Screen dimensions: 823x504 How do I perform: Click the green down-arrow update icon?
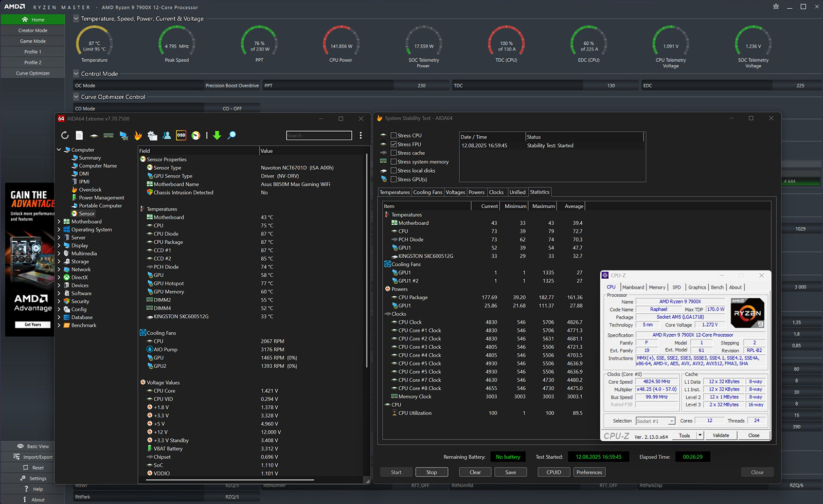tap(217, 135)
